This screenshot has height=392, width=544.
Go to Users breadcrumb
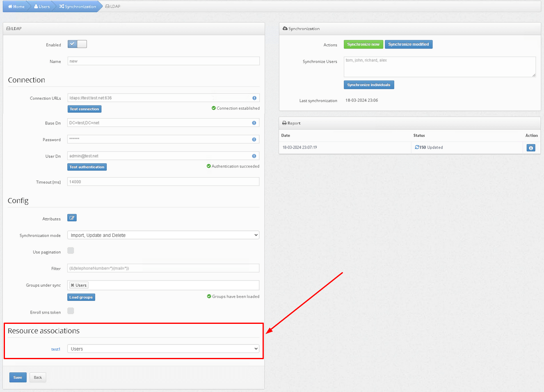(x=42, y=7)
